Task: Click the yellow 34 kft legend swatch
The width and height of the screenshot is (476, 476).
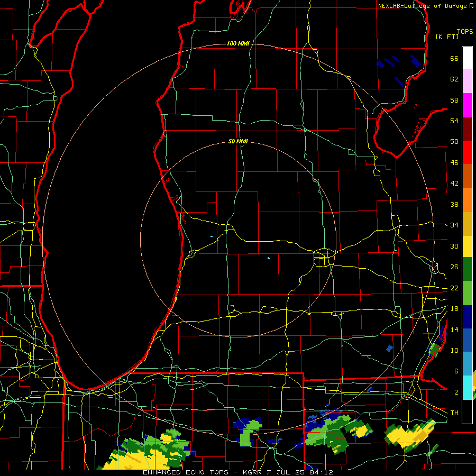Action: point(467,246)
